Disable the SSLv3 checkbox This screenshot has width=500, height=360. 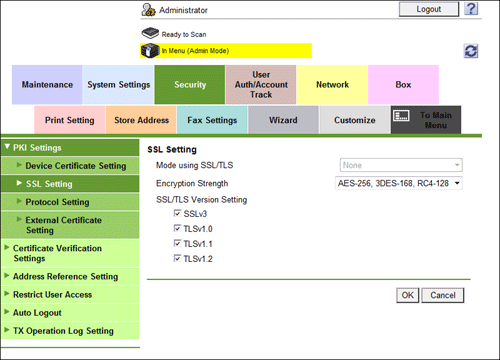click(x=177, y=213)
